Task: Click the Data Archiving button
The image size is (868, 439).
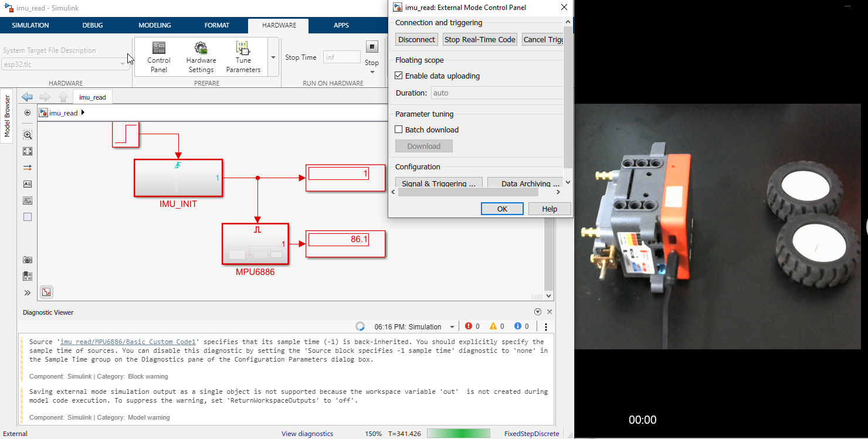Action: (525, 183)
